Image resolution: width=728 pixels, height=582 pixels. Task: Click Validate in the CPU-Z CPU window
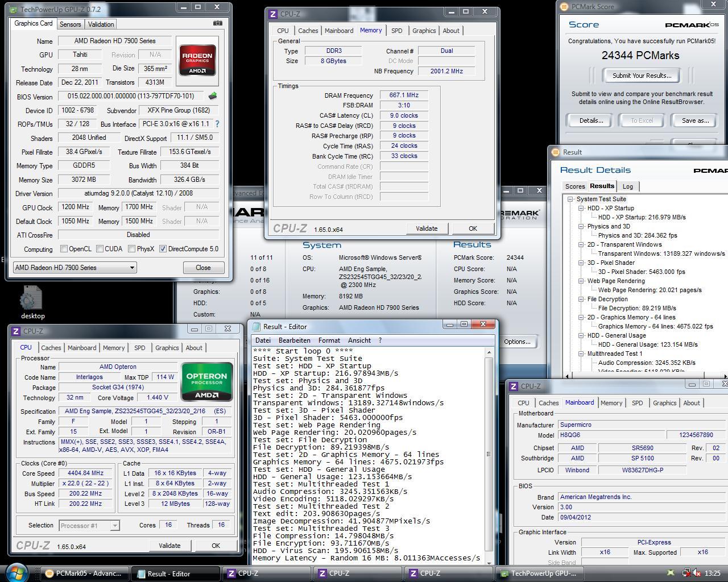pyautogui.click(x=169, y=546)
